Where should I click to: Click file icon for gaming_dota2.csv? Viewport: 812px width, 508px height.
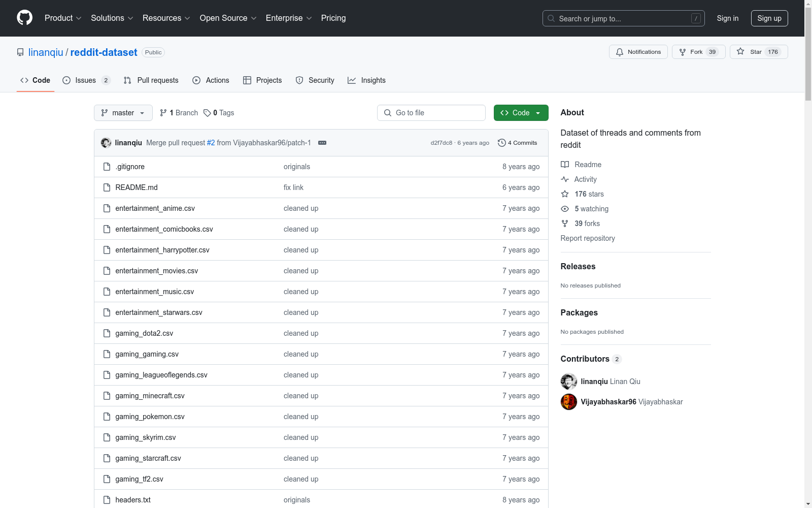pyautogui.click(x=107, y=333)
